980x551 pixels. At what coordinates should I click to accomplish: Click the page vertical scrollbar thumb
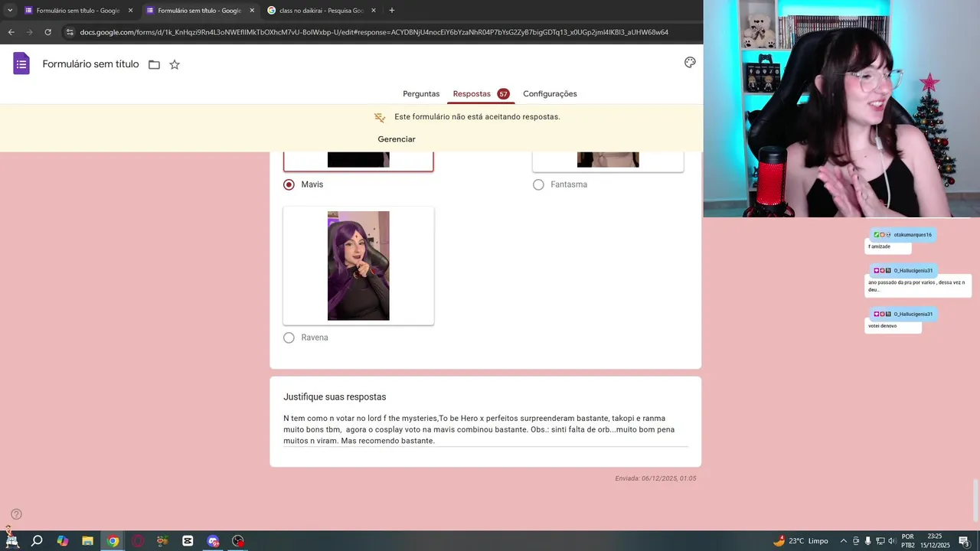(975, 500)
